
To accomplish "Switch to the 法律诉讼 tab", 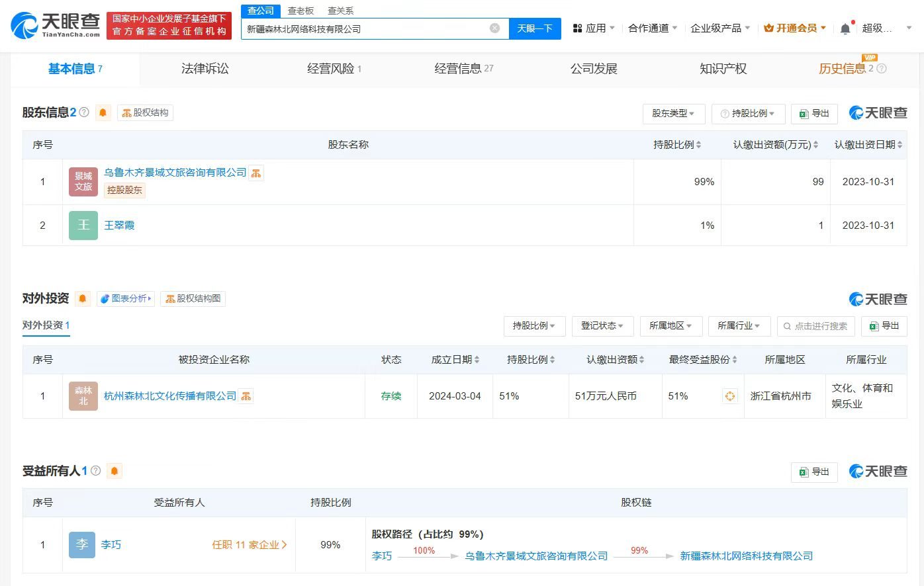I will pos(204,68).
